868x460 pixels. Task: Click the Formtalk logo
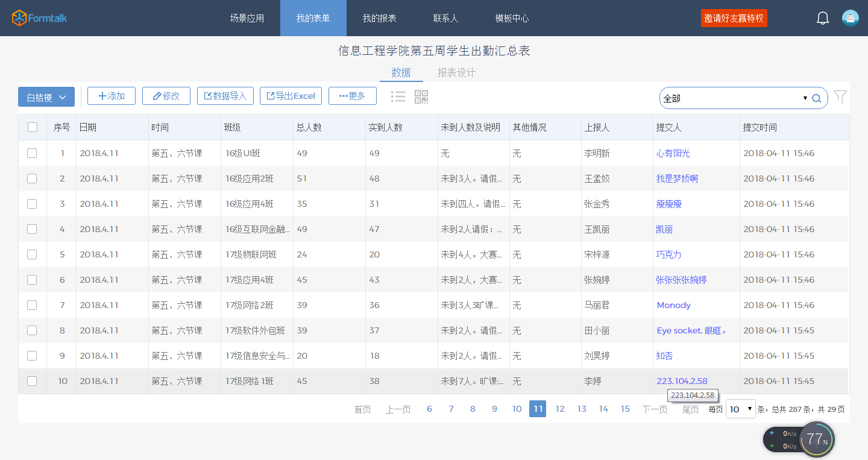point(40,18)
